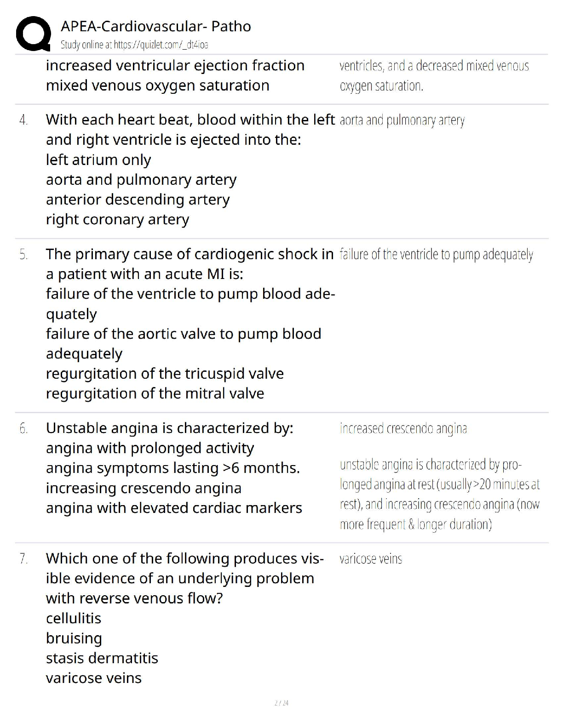Select 'regurgitation of the mitral valve' choice

(155, 393)
